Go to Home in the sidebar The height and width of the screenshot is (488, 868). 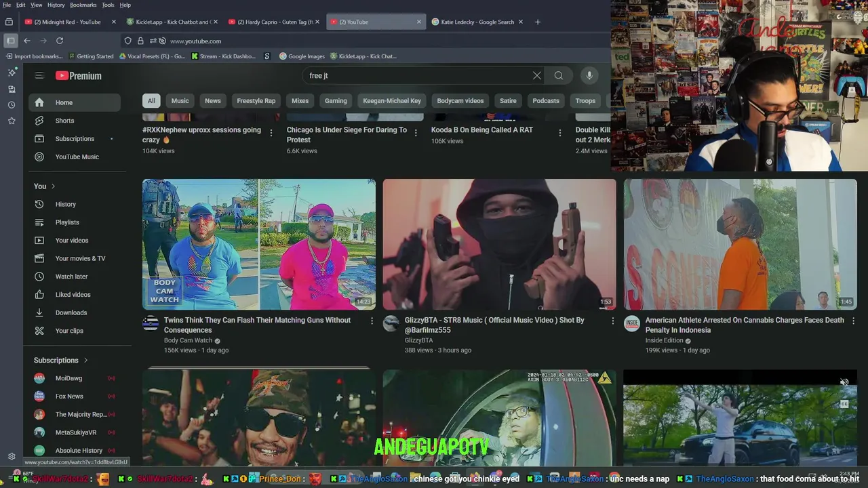tap(75, 102)
